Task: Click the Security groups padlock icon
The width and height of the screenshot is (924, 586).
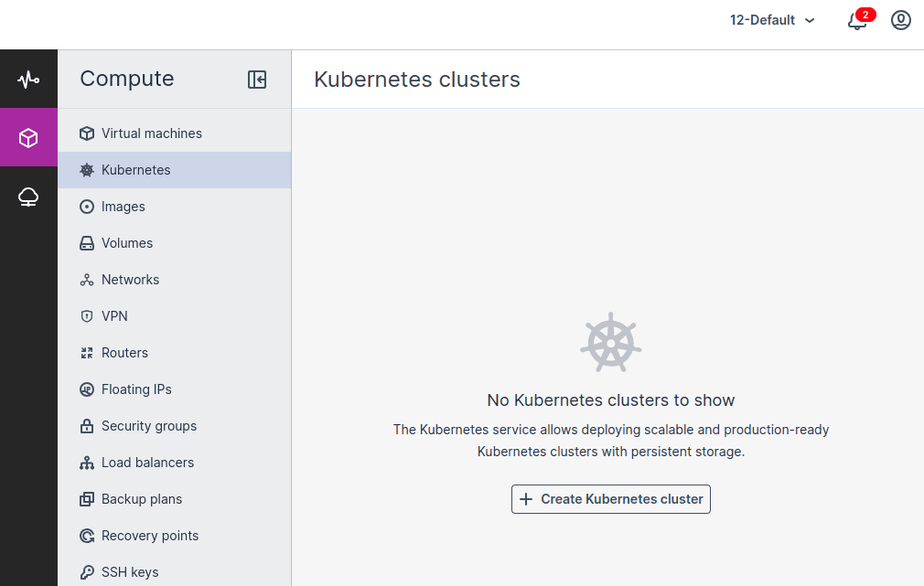Action: point(87,426)
